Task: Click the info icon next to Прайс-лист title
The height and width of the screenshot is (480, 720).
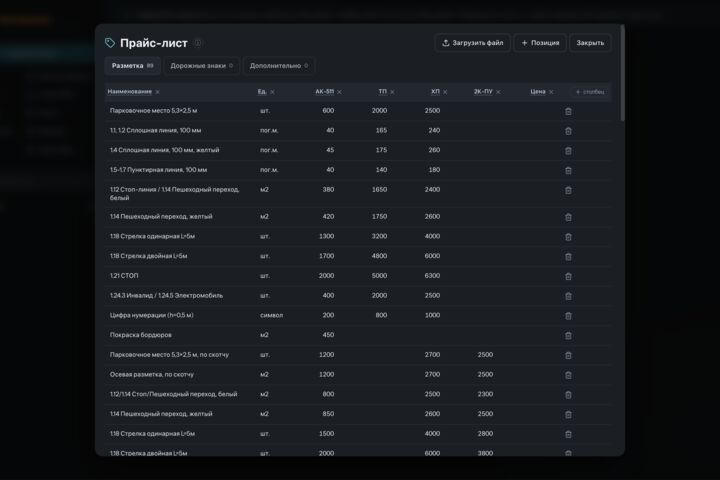Action: tap(198, 43)
